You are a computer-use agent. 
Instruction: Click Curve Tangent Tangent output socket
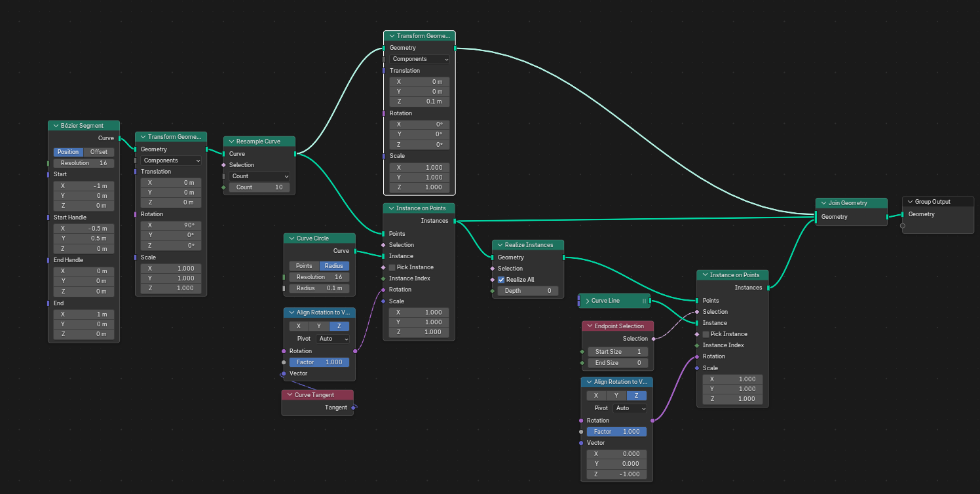(x=354, y=408)
